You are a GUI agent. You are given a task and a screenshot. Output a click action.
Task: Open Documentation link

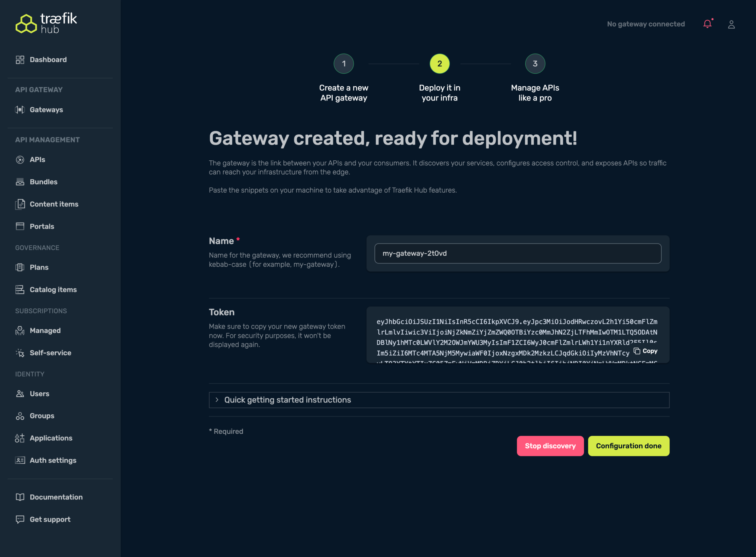coord(56,497)
